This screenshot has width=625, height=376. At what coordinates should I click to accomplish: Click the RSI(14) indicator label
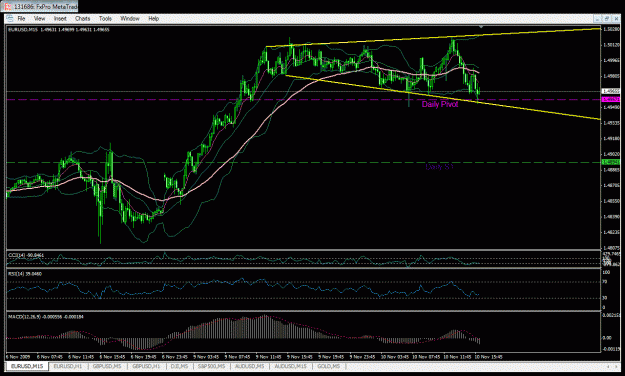[25, 274]
